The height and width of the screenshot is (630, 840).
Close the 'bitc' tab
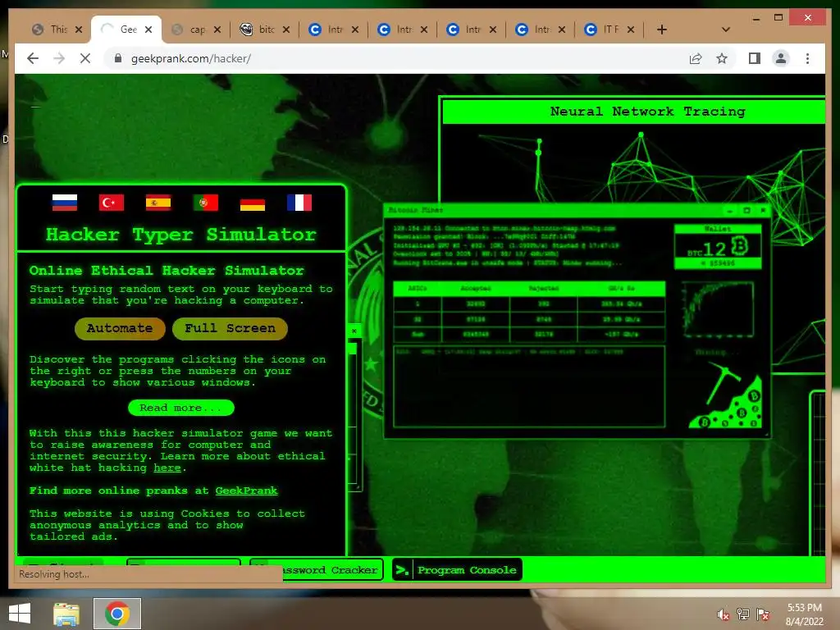pos(286,30)
